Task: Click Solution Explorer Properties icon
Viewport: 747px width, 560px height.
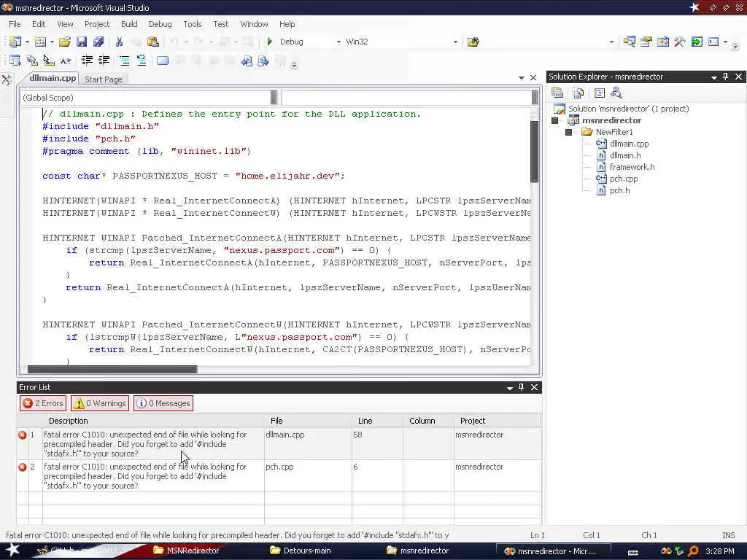Action: point(557,93)
